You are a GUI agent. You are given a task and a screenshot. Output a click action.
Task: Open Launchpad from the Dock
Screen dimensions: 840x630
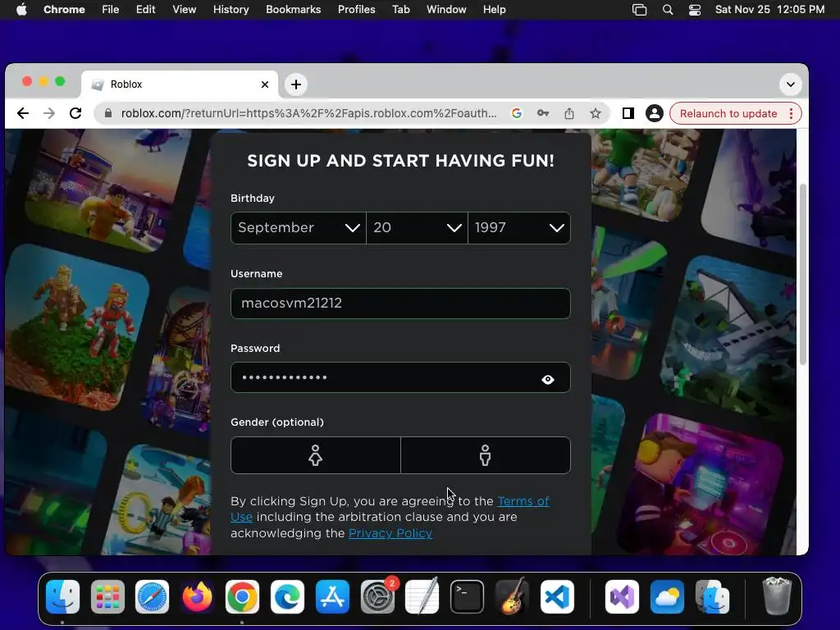pos(107,597)
